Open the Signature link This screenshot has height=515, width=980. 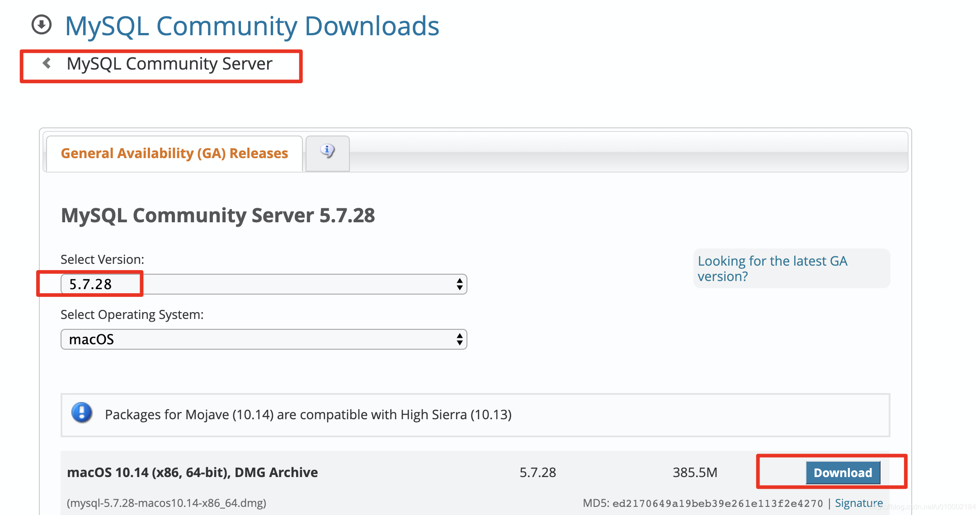[x=858, y=503]
